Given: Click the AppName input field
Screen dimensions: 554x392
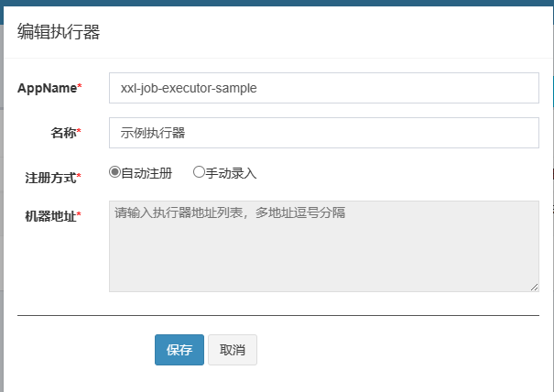Looking at the screenshot, I should pyautogui.click(x=323, y=89).
